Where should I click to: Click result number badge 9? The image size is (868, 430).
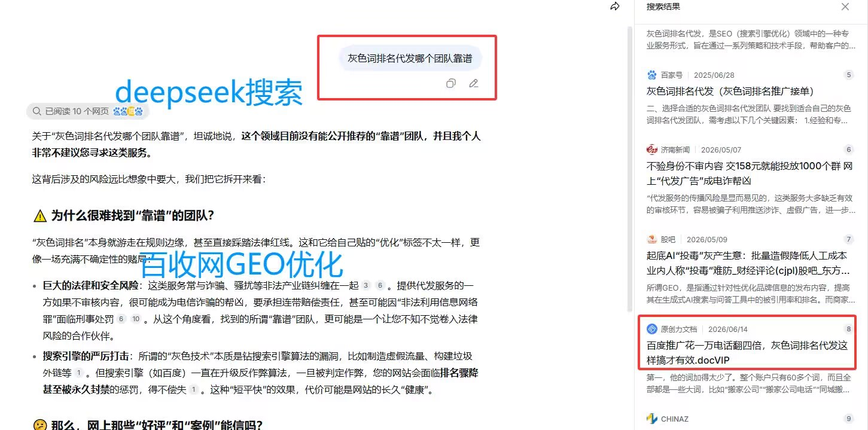click(848, 419)
